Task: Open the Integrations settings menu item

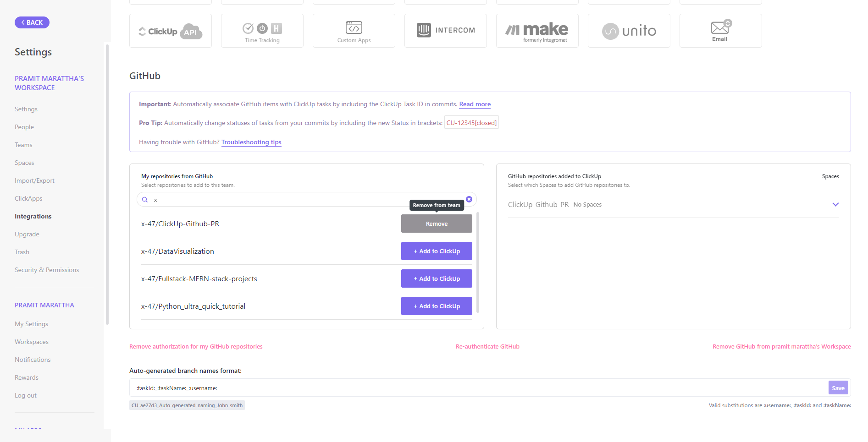Action: (x=33, y=216)
